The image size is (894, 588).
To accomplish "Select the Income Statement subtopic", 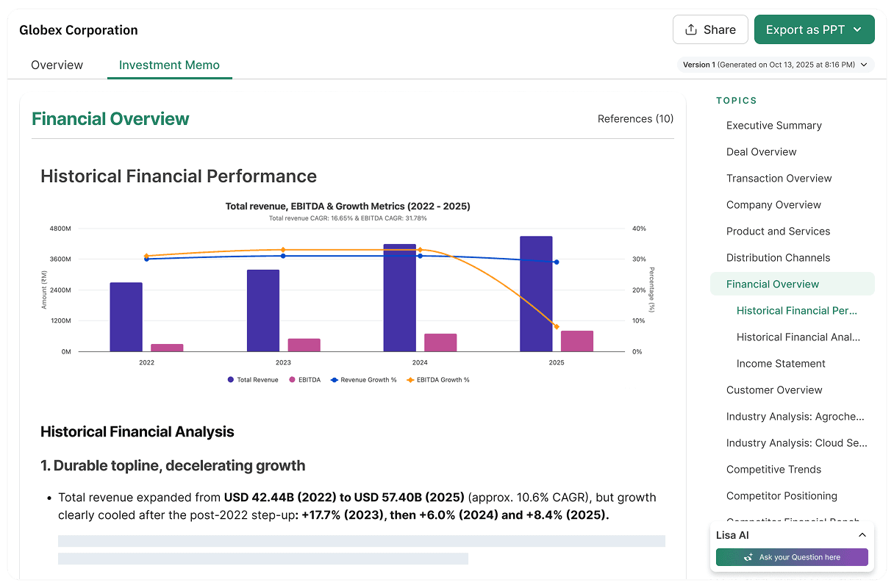I will tap(781, 364).
